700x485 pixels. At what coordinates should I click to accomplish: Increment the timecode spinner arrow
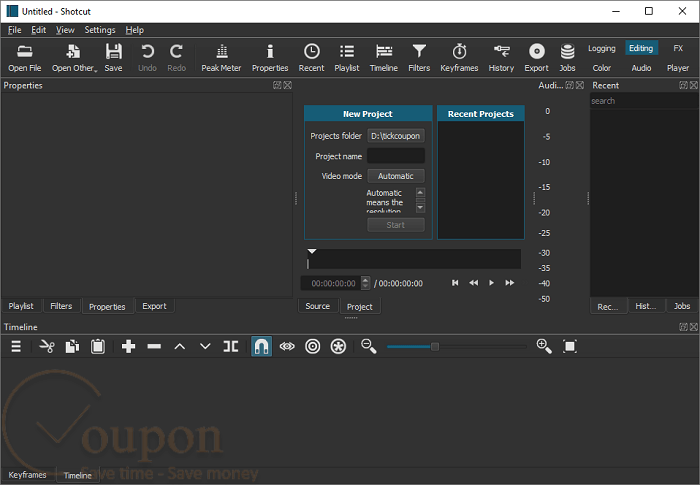point(366,280)
